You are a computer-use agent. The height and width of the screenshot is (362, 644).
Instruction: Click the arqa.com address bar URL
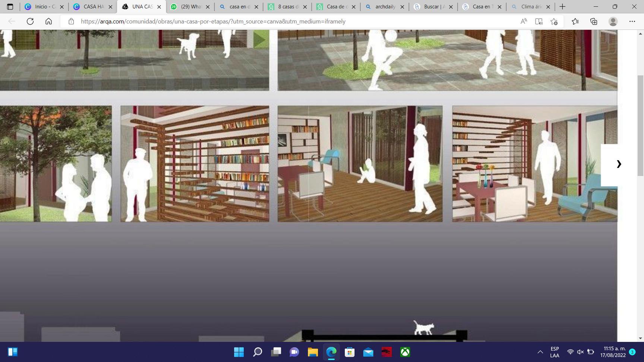click(x=213, y=21)
